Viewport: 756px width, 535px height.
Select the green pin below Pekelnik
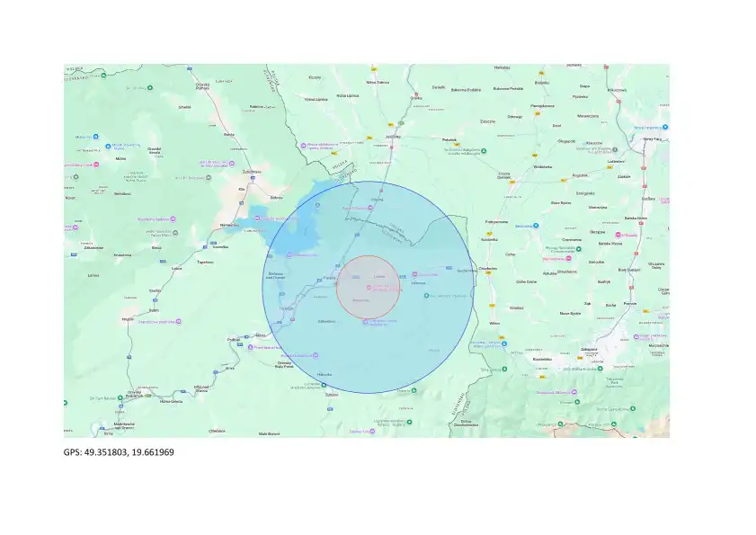click(x=484, y=150)
